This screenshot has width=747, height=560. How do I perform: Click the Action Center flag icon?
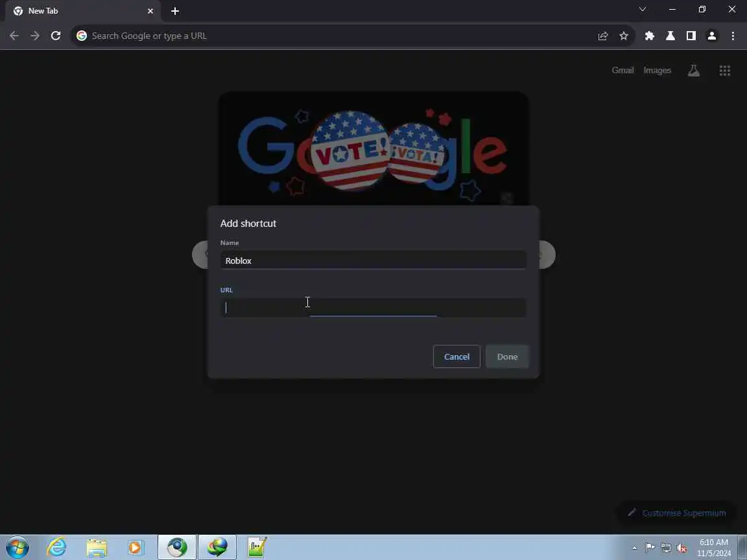point(650,548)
